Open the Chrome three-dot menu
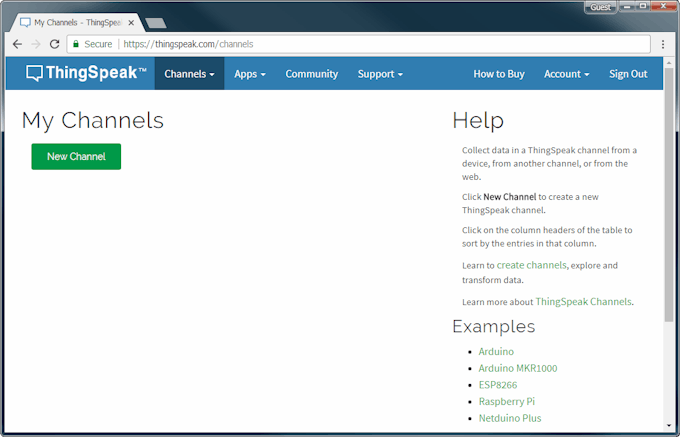The width and height of the screenshot is (680, 437). (663, 44)
